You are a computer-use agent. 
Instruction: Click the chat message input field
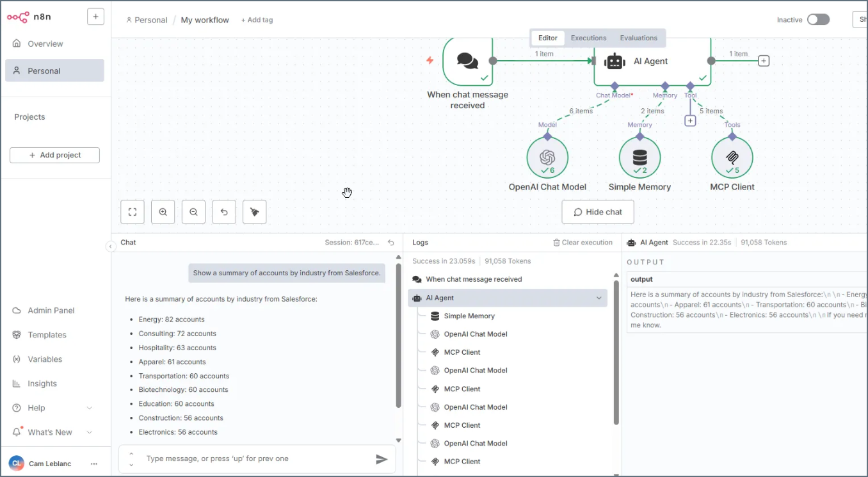point(256,459)
